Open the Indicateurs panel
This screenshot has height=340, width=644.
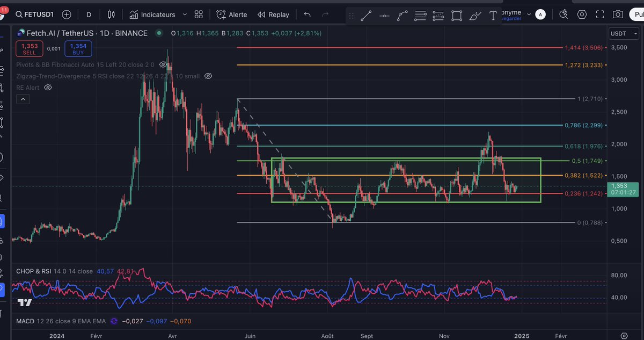(152, 15)
